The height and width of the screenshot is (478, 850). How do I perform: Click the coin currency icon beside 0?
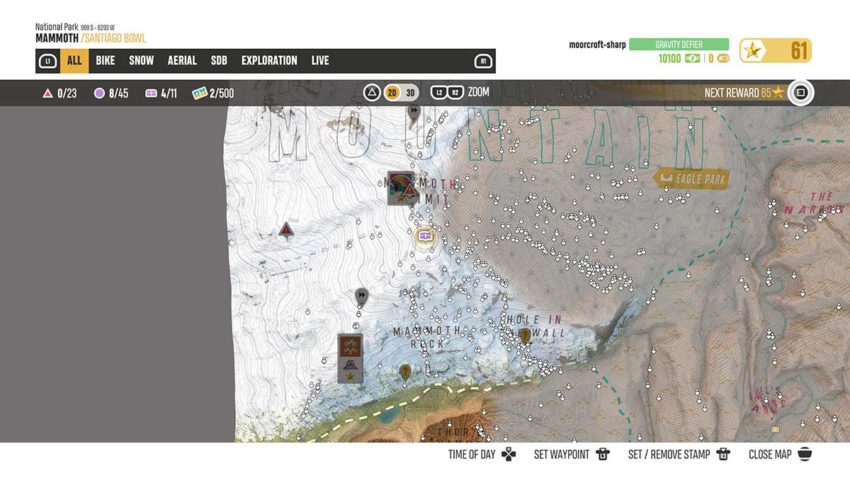point(723,59)
